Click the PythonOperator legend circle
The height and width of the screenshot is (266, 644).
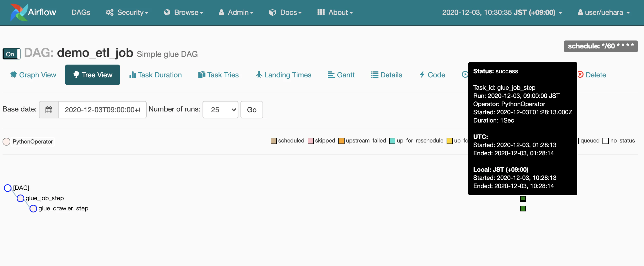point(6,142)
